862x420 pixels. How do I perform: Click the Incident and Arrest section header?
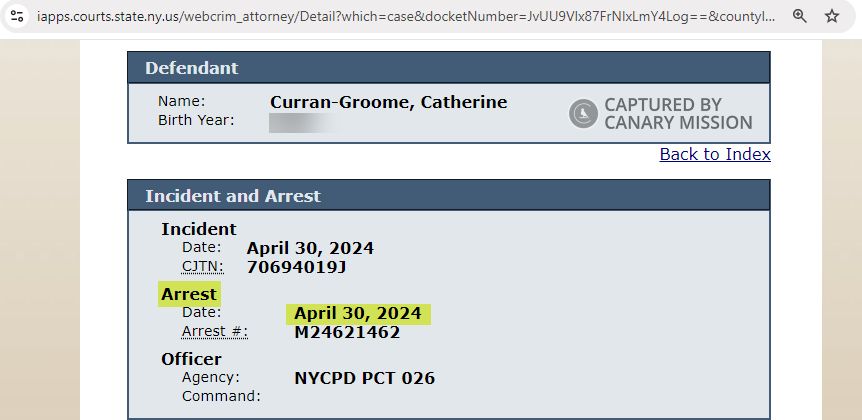click(x=233, y=196)
